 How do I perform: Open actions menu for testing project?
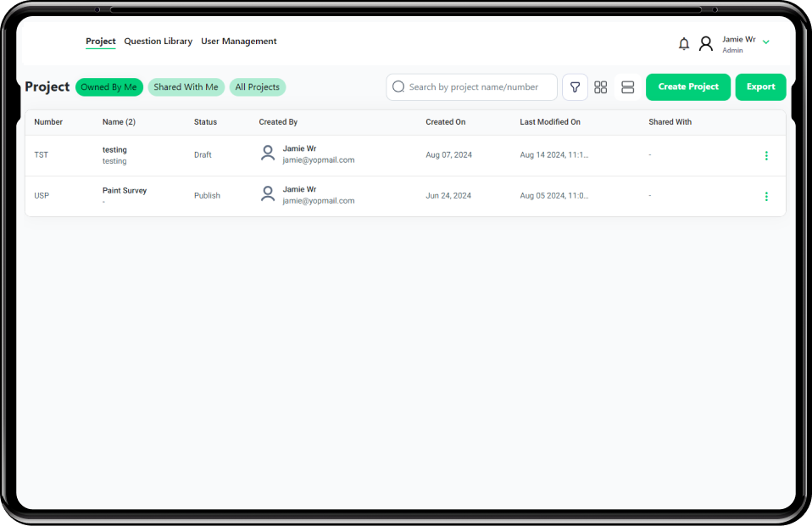coord(766,156)
